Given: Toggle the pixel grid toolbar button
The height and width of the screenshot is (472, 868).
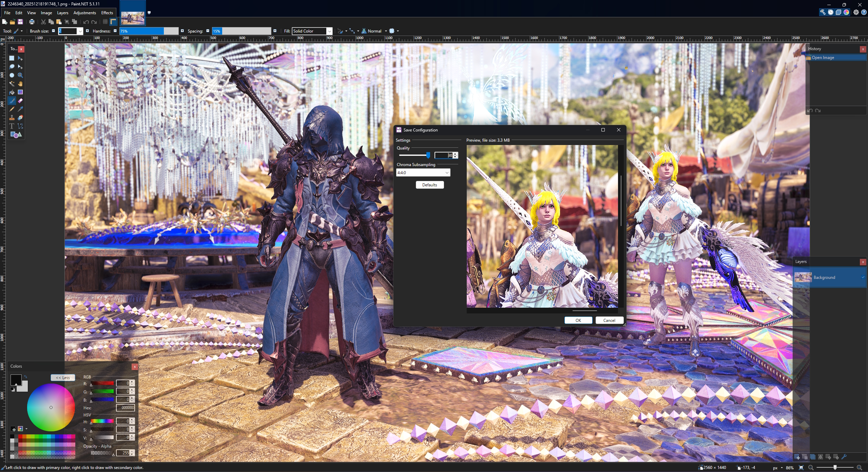Looking at the screenshot, I should click(105, 22).
